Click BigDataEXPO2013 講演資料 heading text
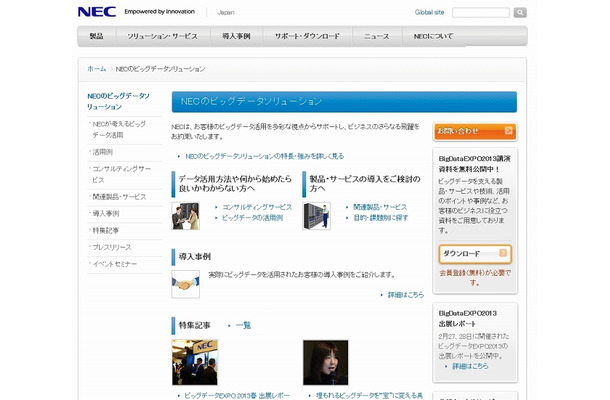This screenshot has width=610, height=400. 475,164
